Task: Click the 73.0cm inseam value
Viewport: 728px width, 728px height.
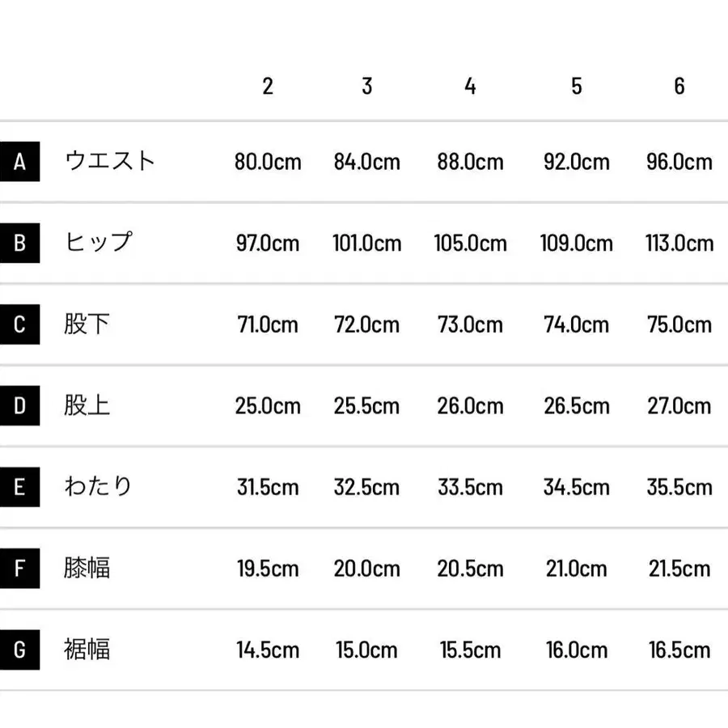Action: (x=471, y=324)
